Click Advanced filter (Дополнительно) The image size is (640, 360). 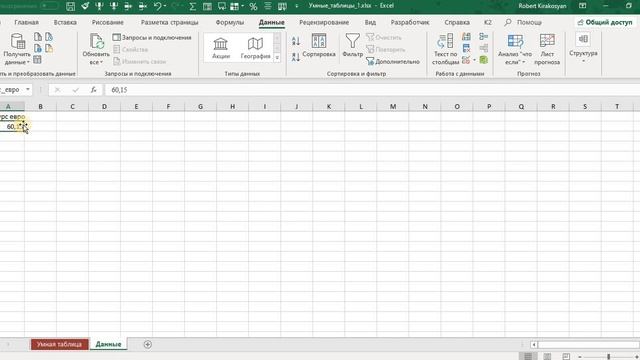(x=393, y=62)
